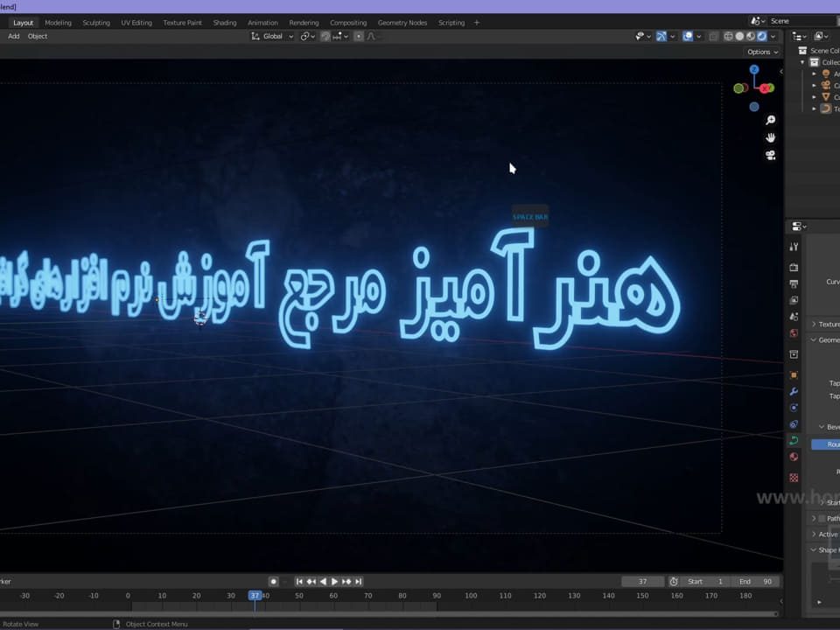
Task: Toggle X-ray mode
Action: click(713, 37)
